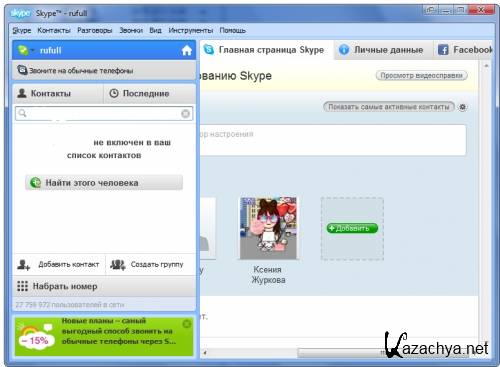Click the vertical scrollbar up arrow
This screenshot has height=367, width=500.
click(486, 66)
